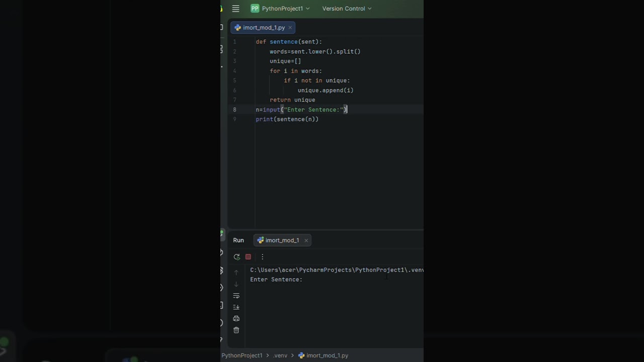644x362 pixels.
Task: Open the hamburger main menu
Action: pos(235,9)
